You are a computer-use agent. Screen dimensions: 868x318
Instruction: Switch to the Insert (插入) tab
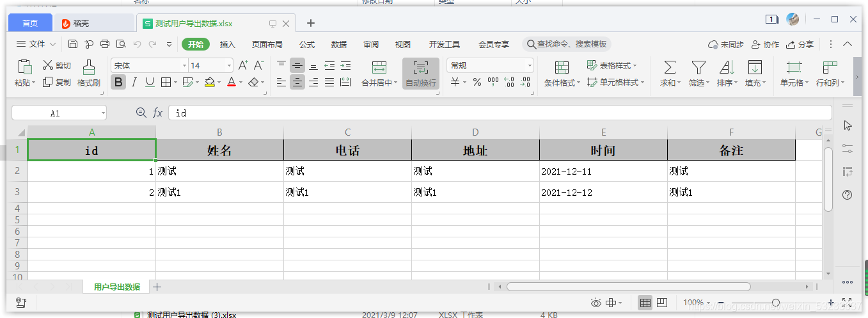pos(228,44)
